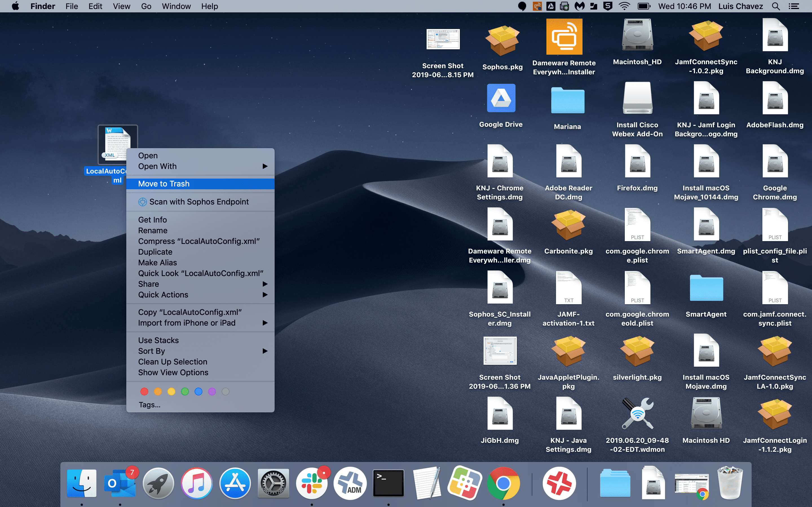Select Move to Trash from context menu
Viewport: 812px width, 507px height.
(164, 183)
